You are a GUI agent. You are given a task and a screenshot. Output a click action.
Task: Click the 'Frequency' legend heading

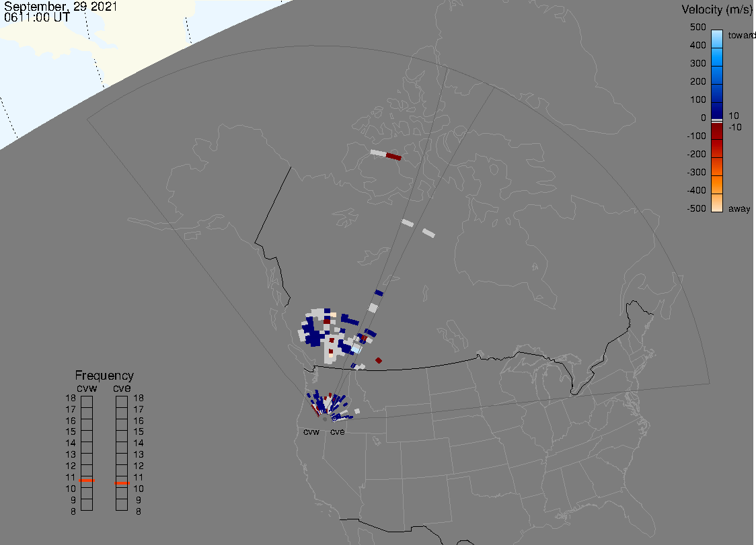click(104, 376)
